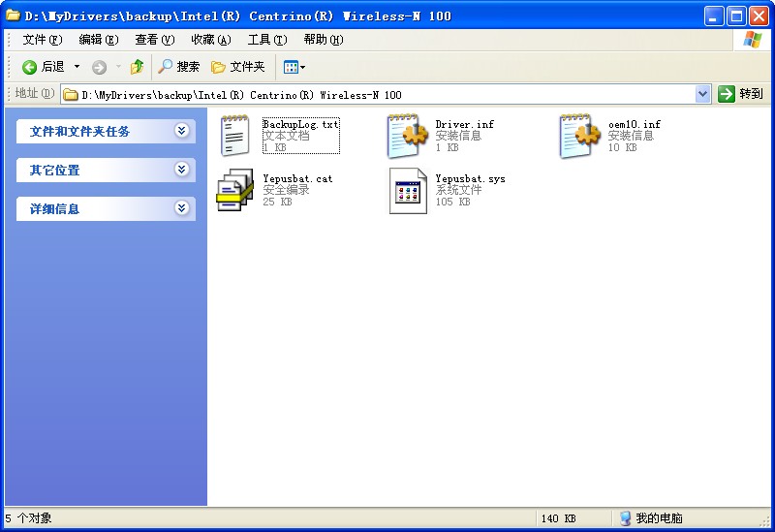Collapse the 详细信息 panel chevron
The height and width of the screenshot is (532, 775).
pos(182,208)
